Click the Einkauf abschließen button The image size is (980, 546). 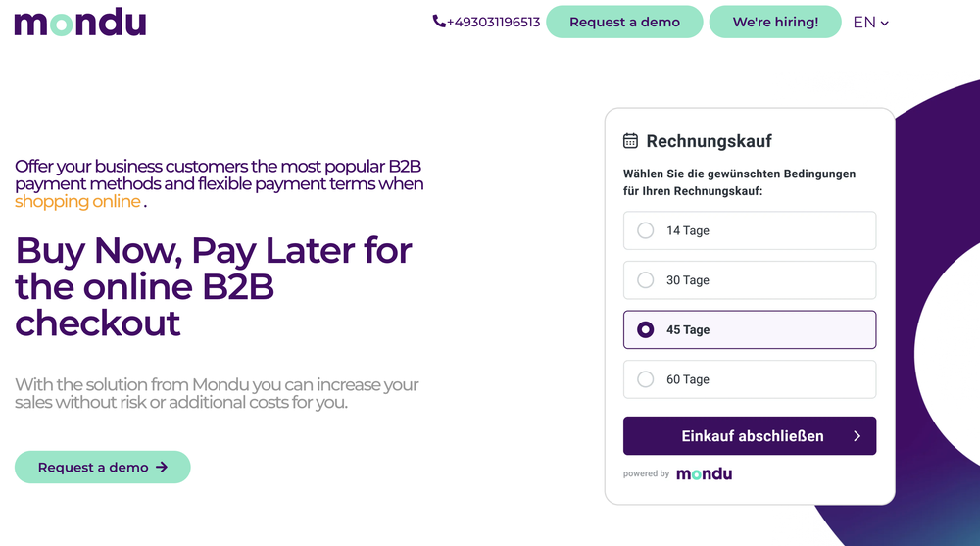tap(750, 436)
